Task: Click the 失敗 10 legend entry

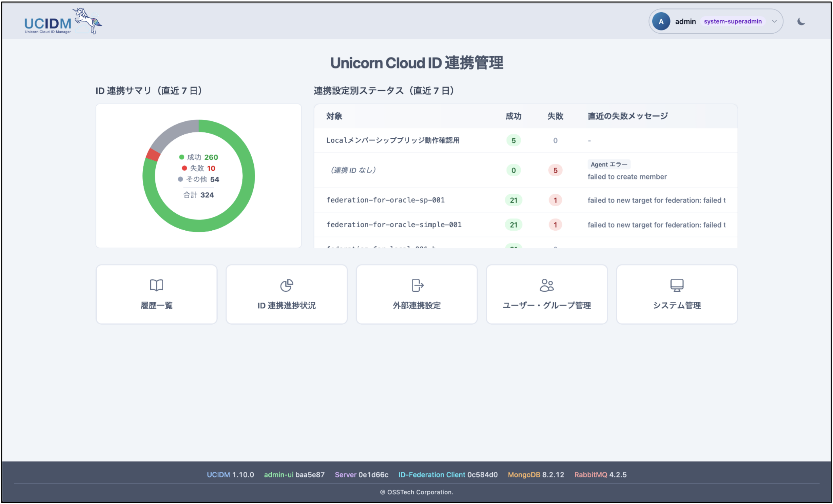Action: 198,168
